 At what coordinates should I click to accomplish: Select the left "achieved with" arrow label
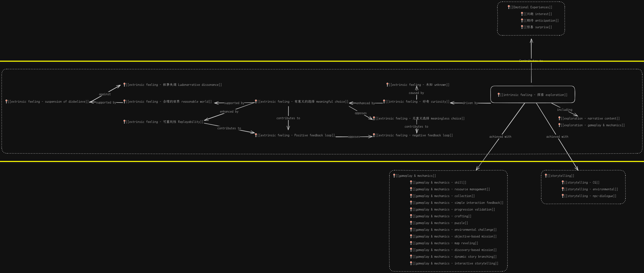(500, 137)
